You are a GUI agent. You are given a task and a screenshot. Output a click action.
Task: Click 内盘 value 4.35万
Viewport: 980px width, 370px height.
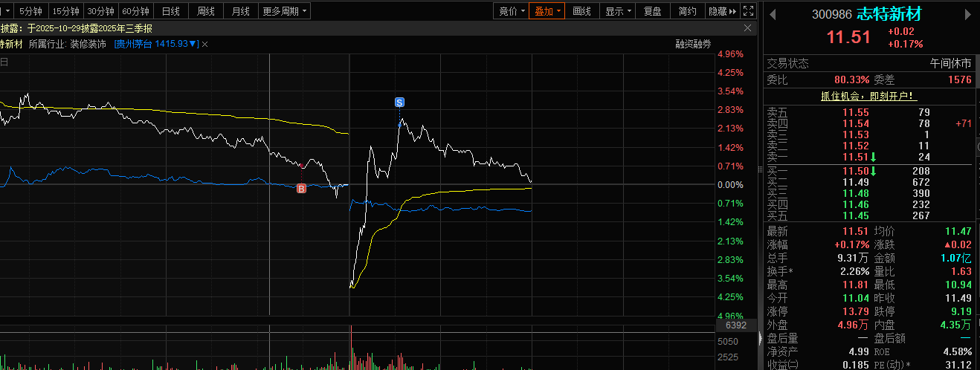(955, 325)
